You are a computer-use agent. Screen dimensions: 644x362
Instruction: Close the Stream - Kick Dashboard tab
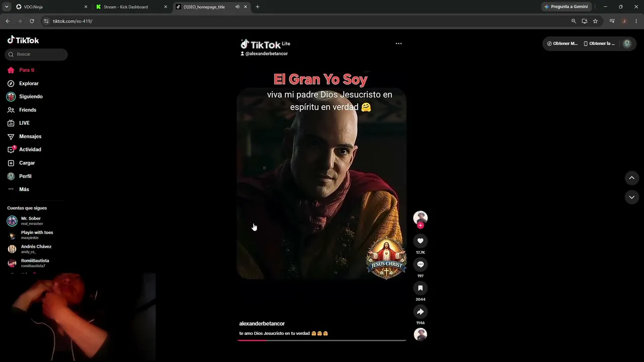pyautogui.click(x=166, y=7)
